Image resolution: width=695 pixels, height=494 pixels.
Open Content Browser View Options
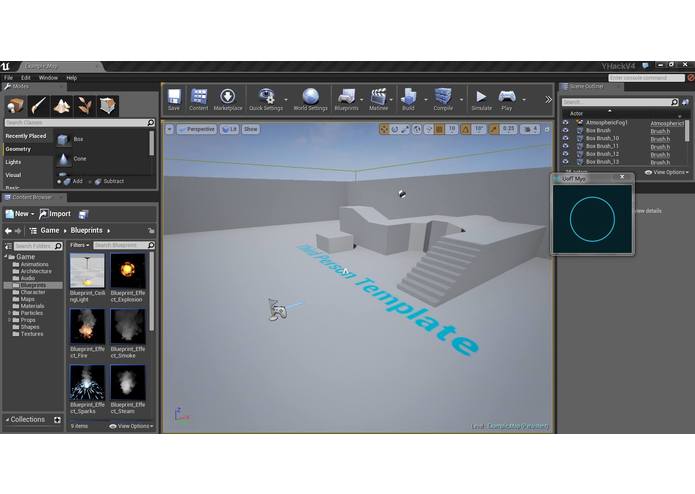click(131, 426)
